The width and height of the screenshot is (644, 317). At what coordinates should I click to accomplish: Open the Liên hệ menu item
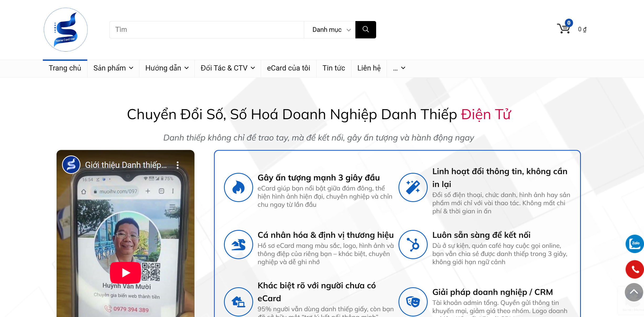pyautogui.click(x=369, y=68)
